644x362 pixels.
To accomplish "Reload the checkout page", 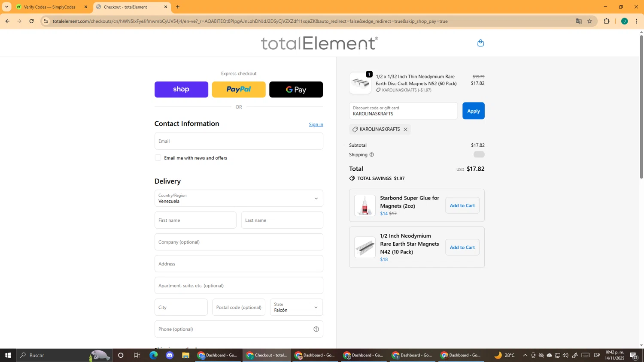I will coord(31,21).
